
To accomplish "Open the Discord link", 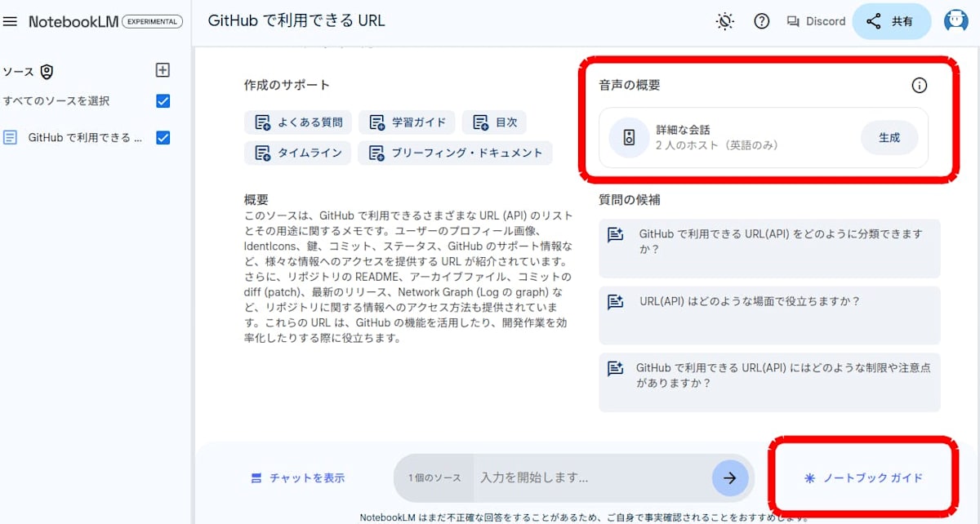I will (816, 22).
